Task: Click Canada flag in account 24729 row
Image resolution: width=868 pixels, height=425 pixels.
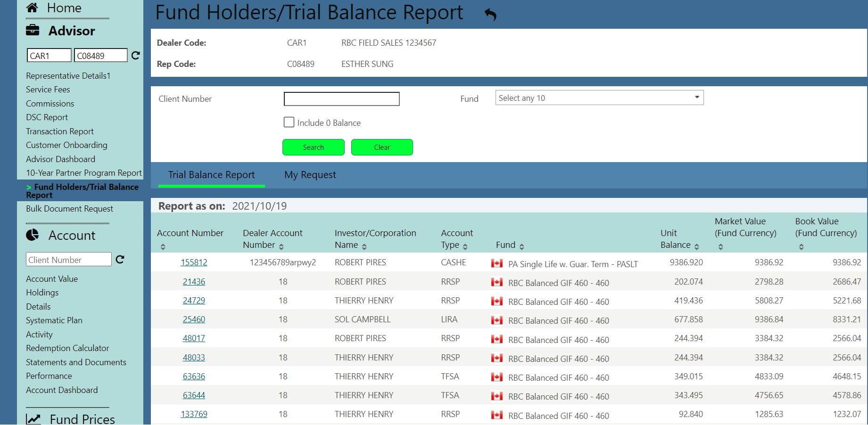Action: tap(496, 301)
